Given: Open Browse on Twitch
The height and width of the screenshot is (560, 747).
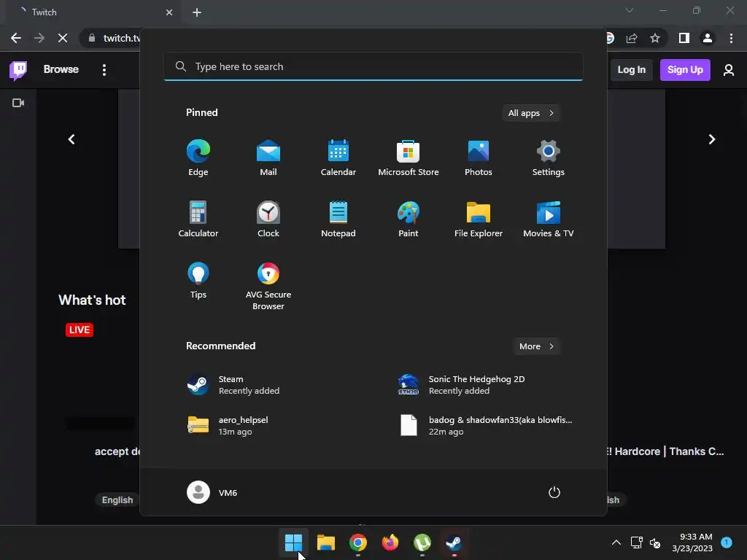Looking at the screenshot, I should [x=61, y=69].
